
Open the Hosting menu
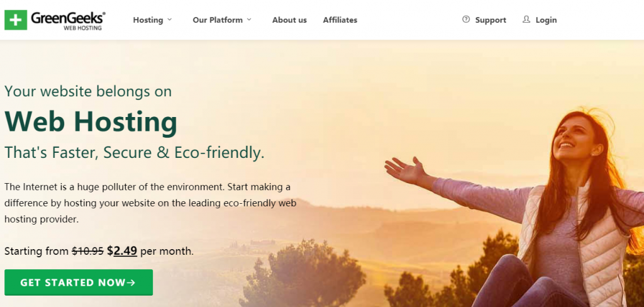coord(148,20)
